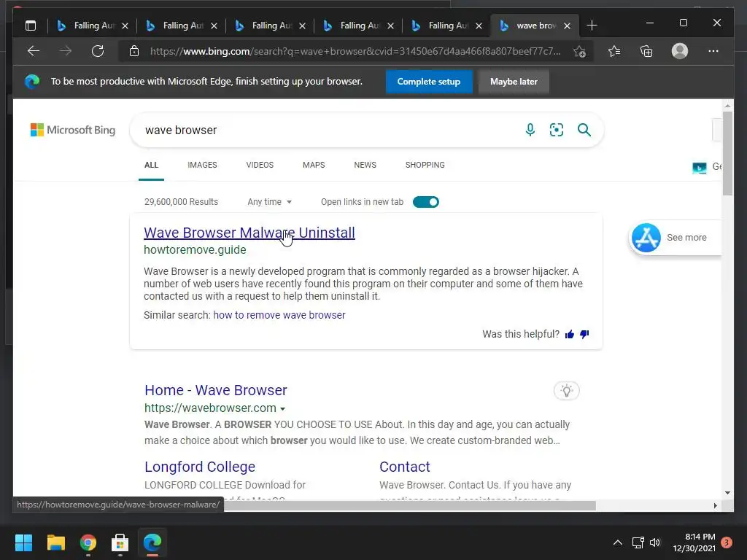Add this page to favorites star
Image resolution: width=747 pixels, height=560 pixels.
(579, 51)
